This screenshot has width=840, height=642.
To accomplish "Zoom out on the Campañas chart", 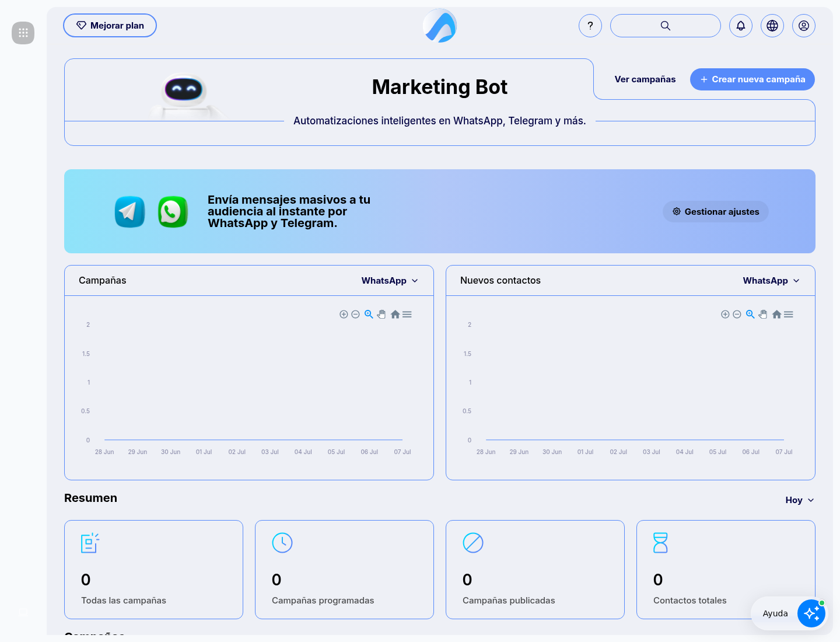I will (x=355, y=315).
